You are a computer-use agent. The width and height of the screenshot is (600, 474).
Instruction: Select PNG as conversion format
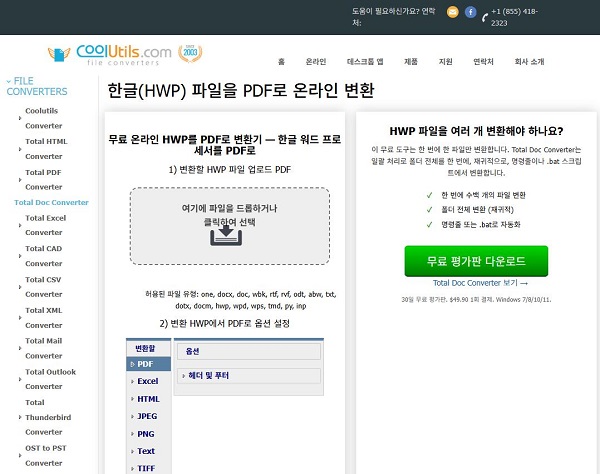pos(148,434)
